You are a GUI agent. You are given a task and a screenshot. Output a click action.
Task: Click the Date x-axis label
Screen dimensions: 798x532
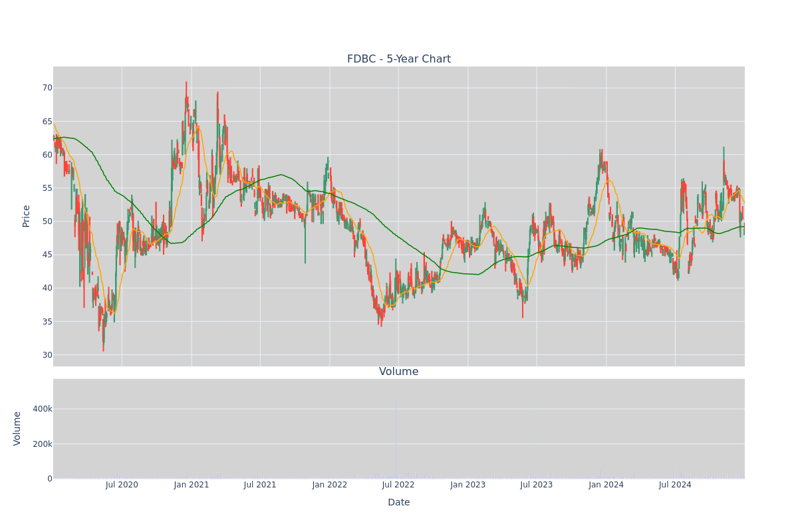(399, 503)
